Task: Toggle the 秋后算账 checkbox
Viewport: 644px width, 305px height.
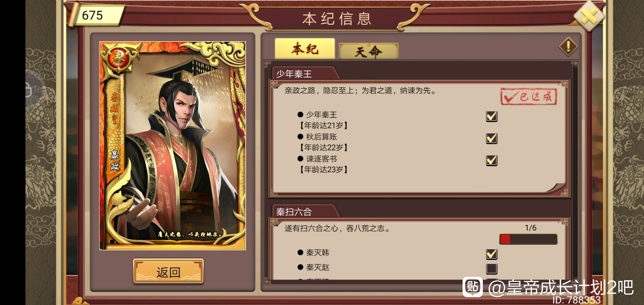Action: (x=491, y=138)
